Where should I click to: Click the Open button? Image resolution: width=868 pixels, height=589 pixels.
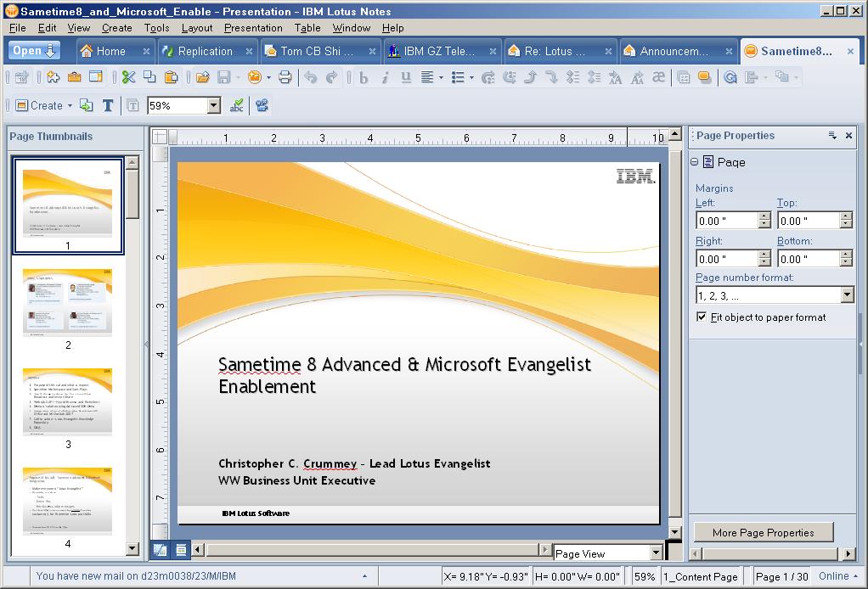(x=34, y=51)
